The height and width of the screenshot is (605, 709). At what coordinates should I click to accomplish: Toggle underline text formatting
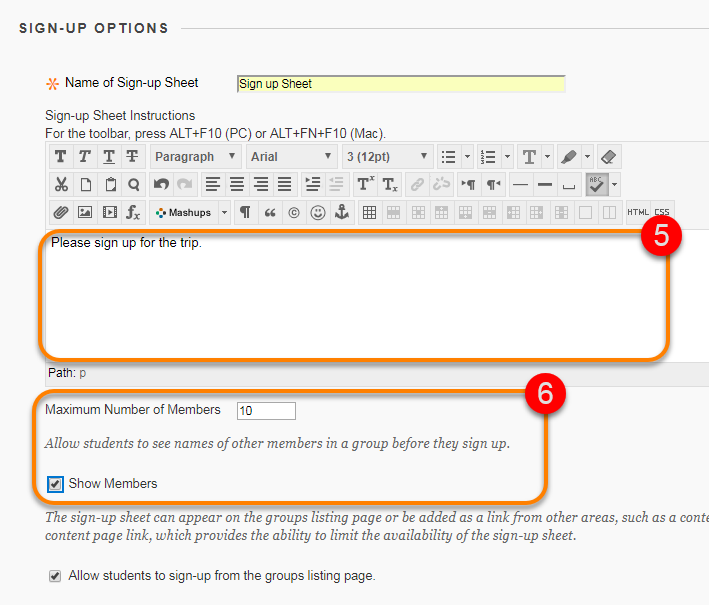click(x=109, y=157)
